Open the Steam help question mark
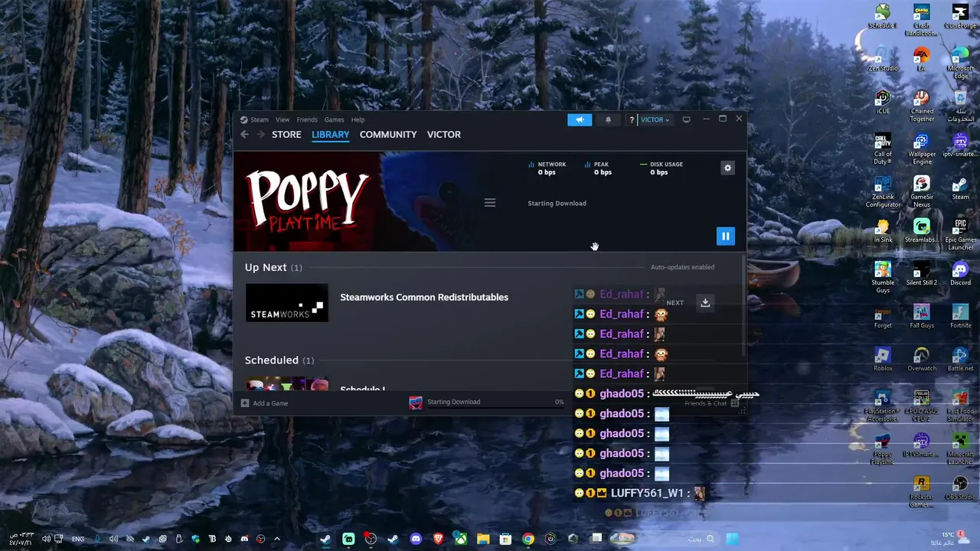The image size is (980, 551). (632, 120)
